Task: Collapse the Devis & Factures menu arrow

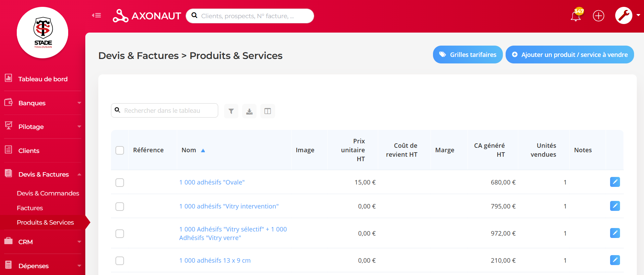Action: tap(79, 174)
